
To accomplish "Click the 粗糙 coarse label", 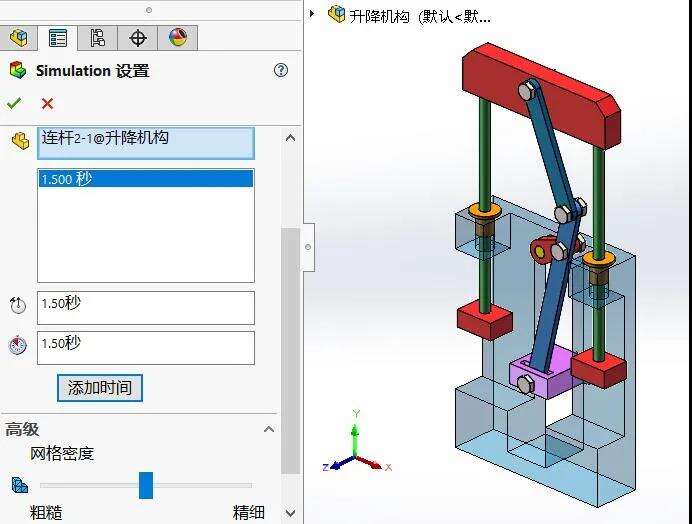I will (46, 513).
